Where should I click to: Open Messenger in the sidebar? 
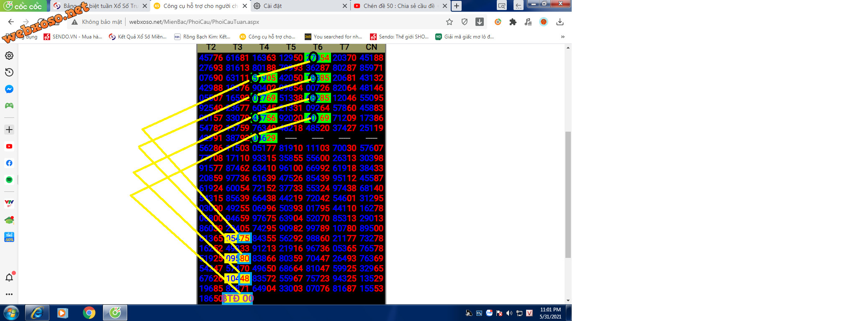point(9,89)
